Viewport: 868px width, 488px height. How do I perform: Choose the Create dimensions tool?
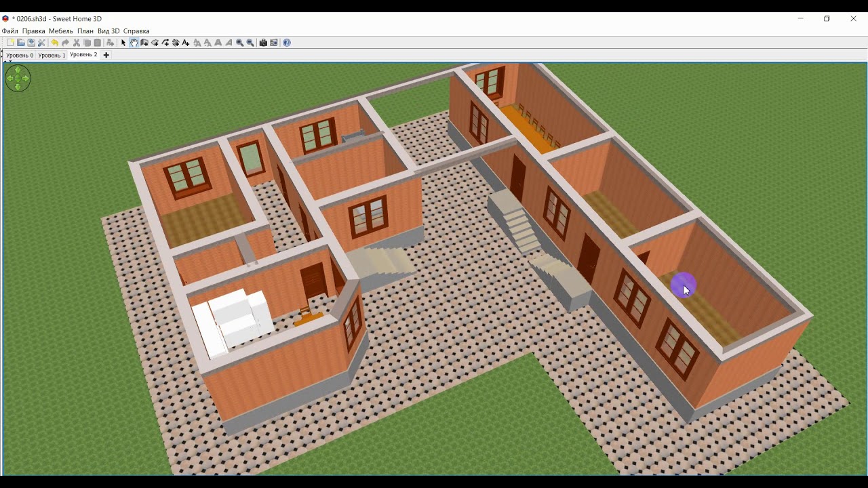tap(176, 43)
